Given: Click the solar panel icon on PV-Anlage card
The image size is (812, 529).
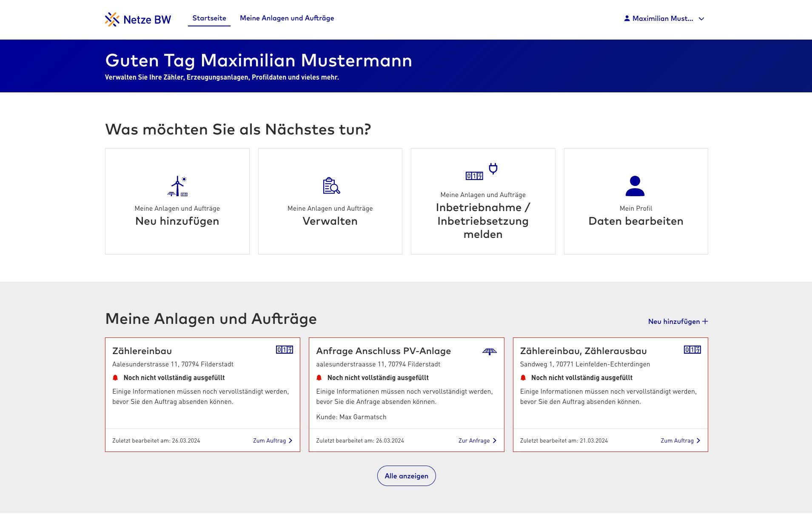Looking at the screenshot, I should tap(490, 351).
